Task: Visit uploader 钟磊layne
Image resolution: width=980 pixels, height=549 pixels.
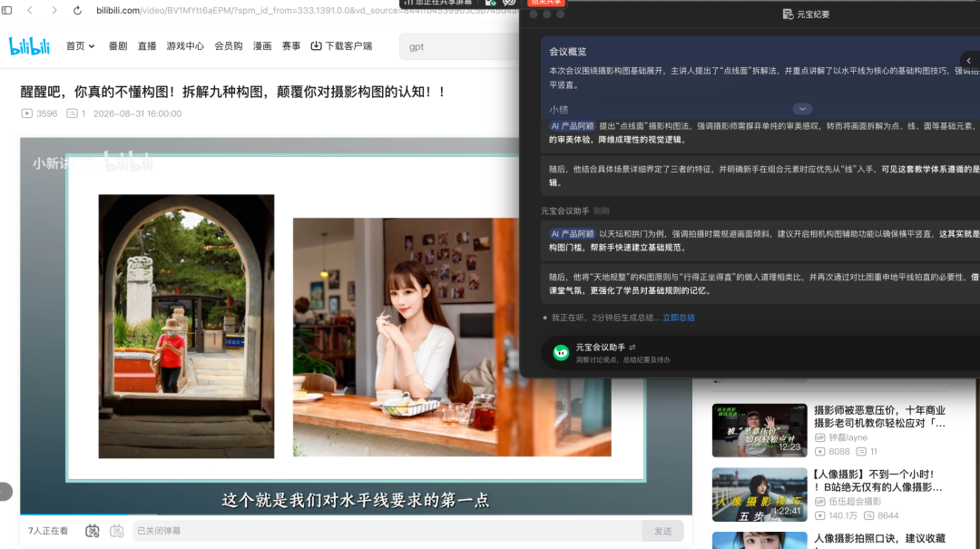Action: [x=848, y=437]
